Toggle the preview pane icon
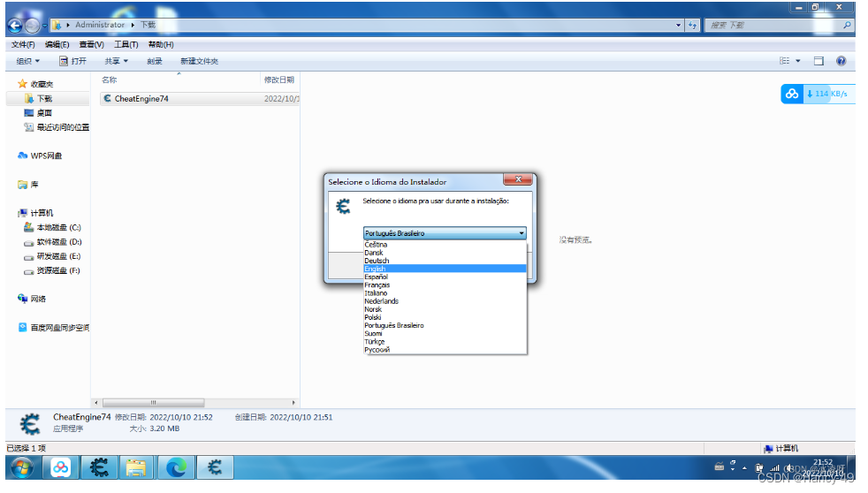The image size is (868, 493). (x=819, y=61)
